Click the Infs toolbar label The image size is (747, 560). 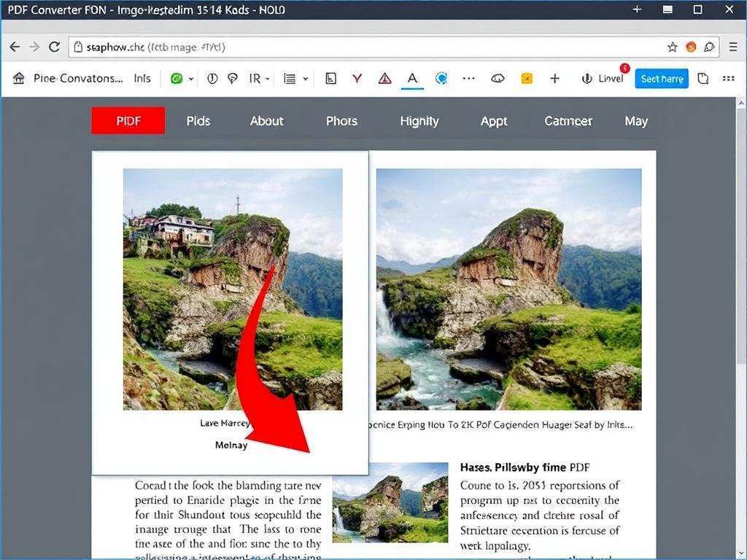pyautogui.click(x=142, y=79)
